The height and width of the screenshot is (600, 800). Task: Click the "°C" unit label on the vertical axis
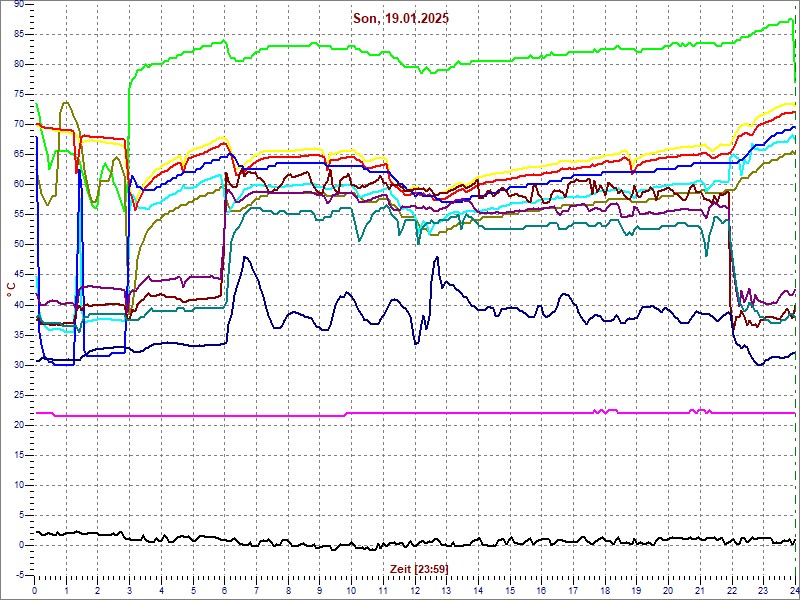click(x=10, y=290)
